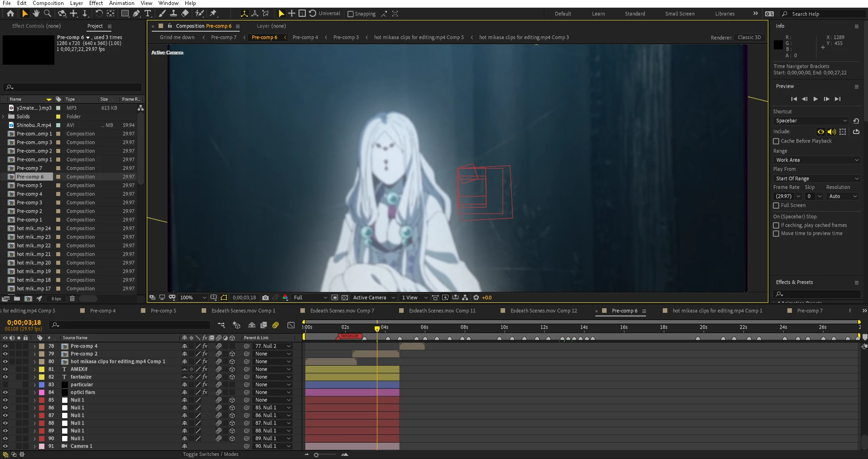This screenshot has height=459, width=868.
Task: Hide the Pre-comp 4 layer 78
Action: (x=5, y=346)
